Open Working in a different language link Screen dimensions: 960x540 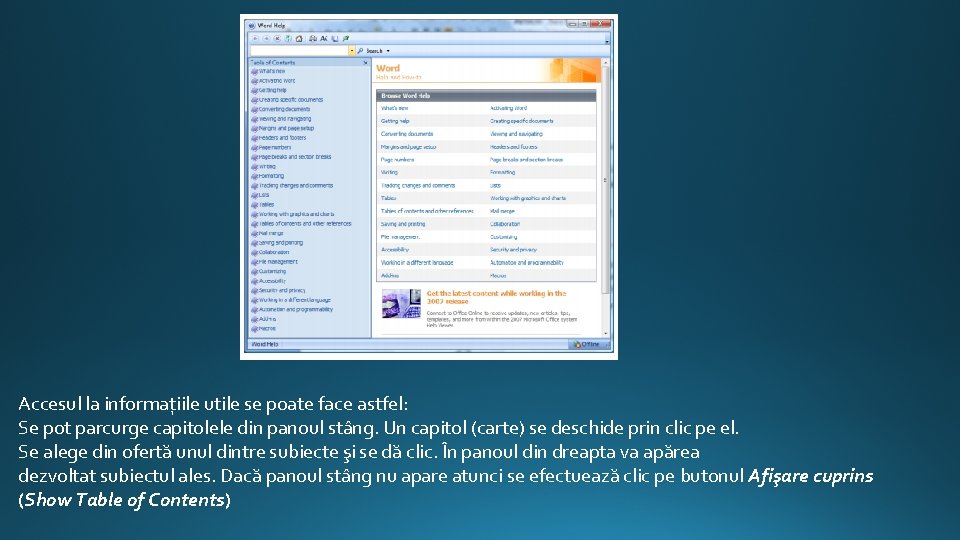point(417,263)
